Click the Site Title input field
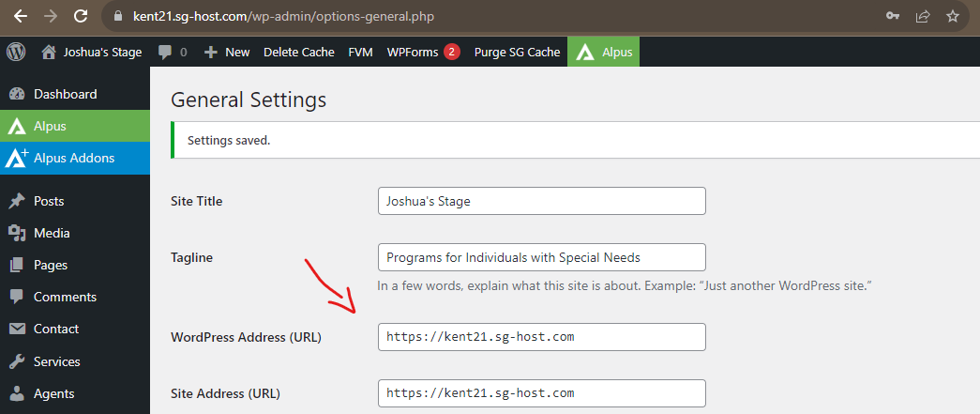This screenshot has height=414, width=980. pyautogui.click(x=542, y=202)
